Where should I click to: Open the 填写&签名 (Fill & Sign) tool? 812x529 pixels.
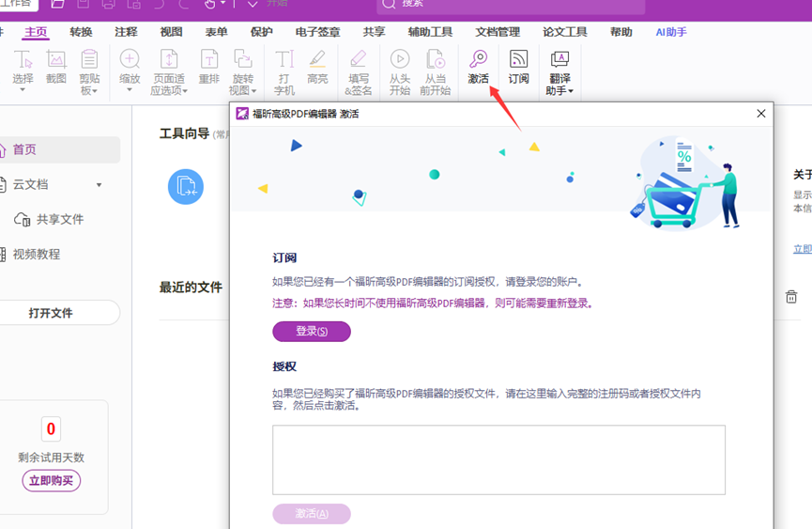click(x=358, y=71)
